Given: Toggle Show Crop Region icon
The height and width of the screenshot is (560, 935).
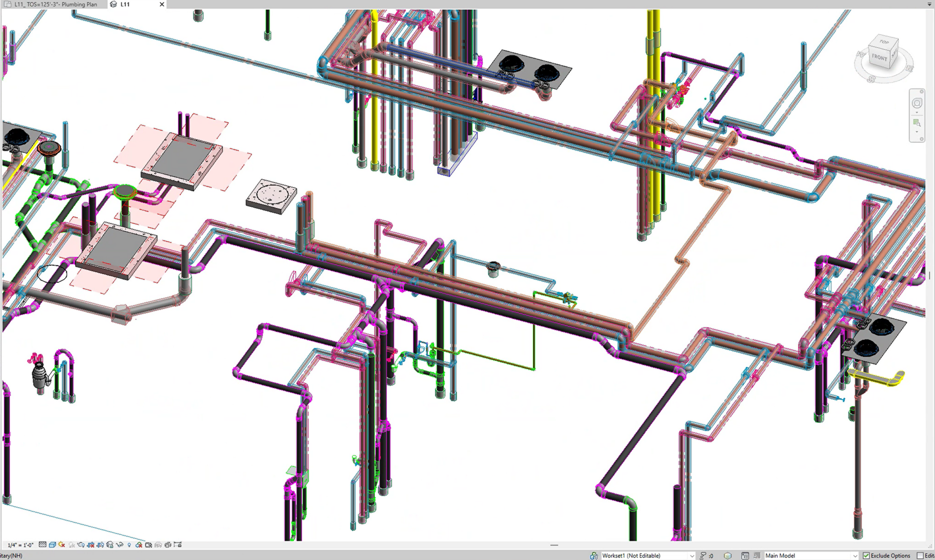Looking at the screenshot, I should coord(100,545).
